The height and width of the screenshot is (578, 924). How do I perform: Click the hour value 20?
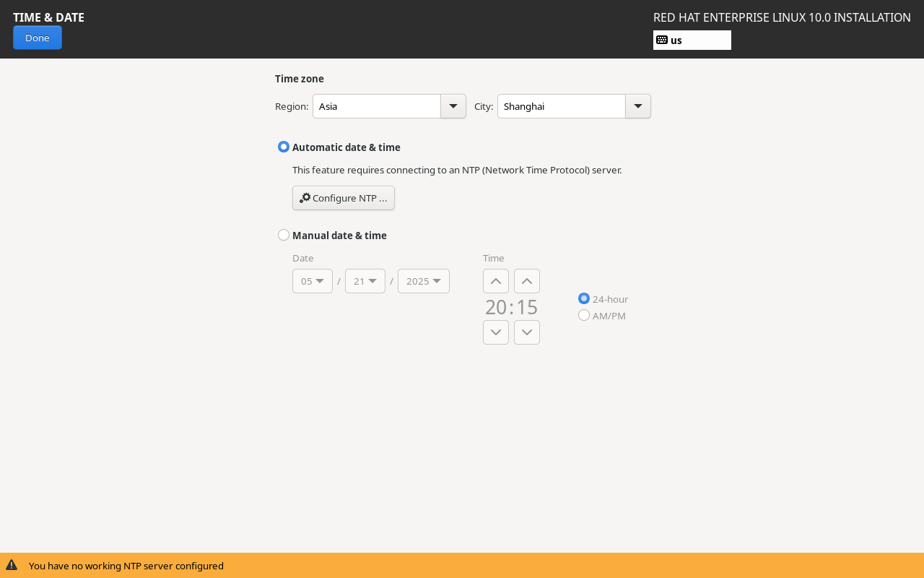pyautogui.click(x=496, y=307)
